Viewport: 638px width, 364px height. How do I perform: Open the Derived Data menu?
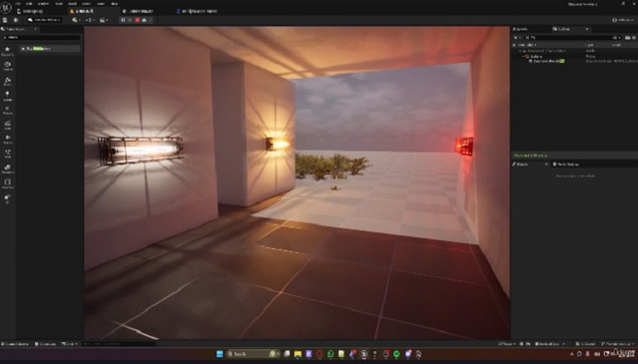(549, 344)
